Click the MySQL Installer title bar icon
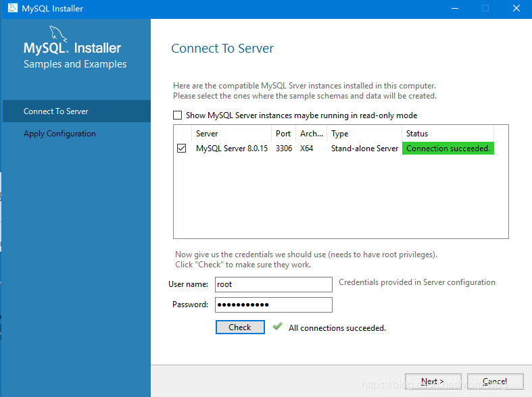The height and width of the screenshot is (397, 532). tap(13, 8)
